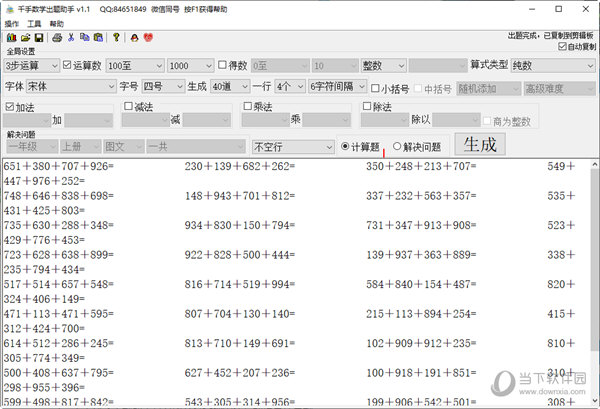Print problems with the printer icon
The width and height of the screenshot is (600, 409).
click(57, 37)
